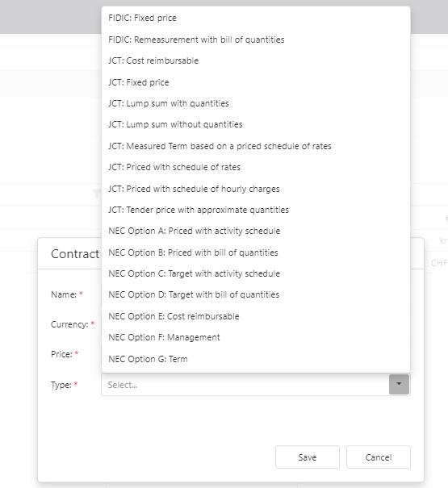Choose FIDIC: Remeasurement with bill of quantities
The width and height of the screenshot is (448, 488).
pyautogui.click(x=256, y=40)
